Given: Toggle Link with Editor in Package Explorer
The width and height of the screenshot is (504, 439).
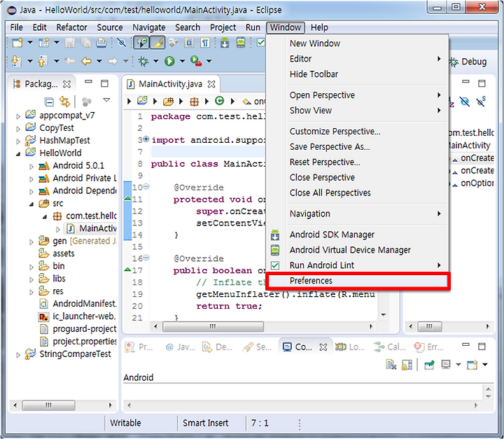Looking at the screenshot, I should point(64,102).
